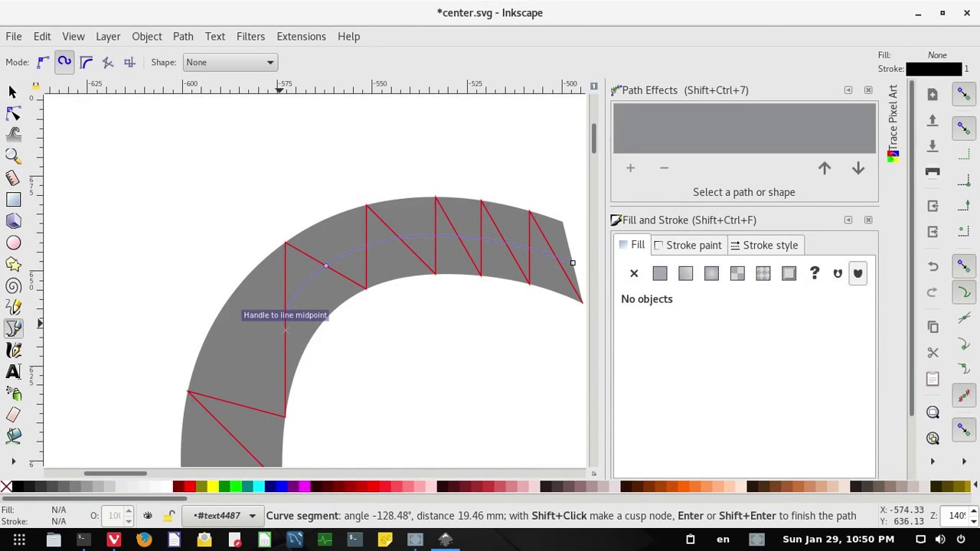Screen dimensions: 980x551
Task: Click Zoom to fit selection icon
Action: 933,412
